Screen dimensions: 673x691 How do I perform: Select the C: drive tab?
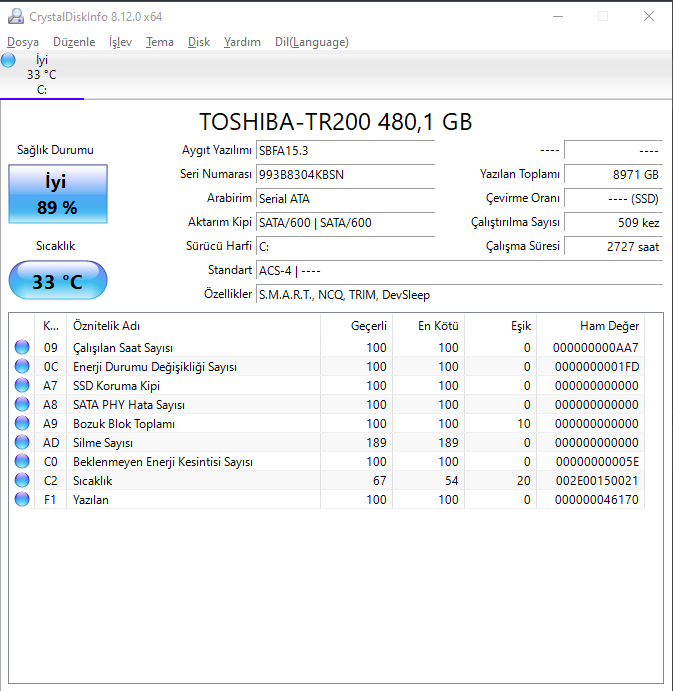point(42,75)
